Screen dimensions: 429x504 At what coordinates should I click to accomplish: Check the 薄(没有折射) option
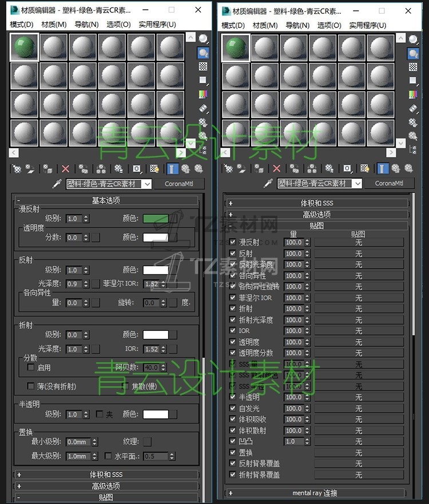tap(31, 386)
